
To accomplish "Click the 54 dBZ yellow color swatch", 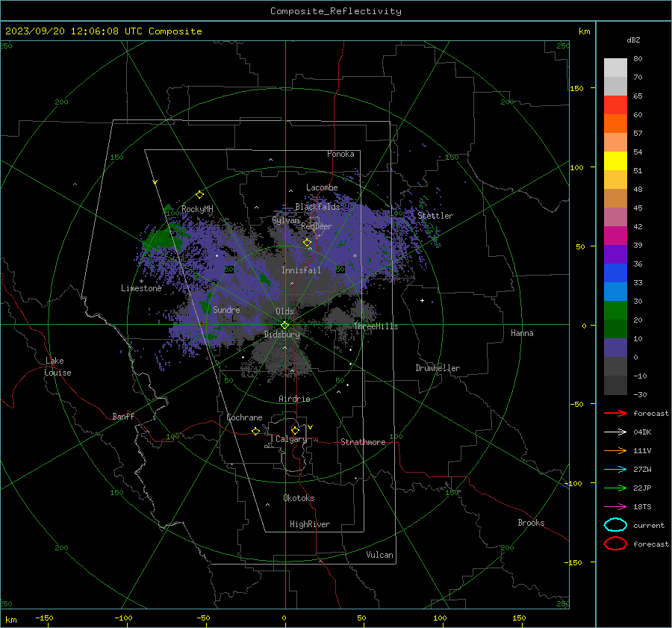I will click(x=615, y=161).
